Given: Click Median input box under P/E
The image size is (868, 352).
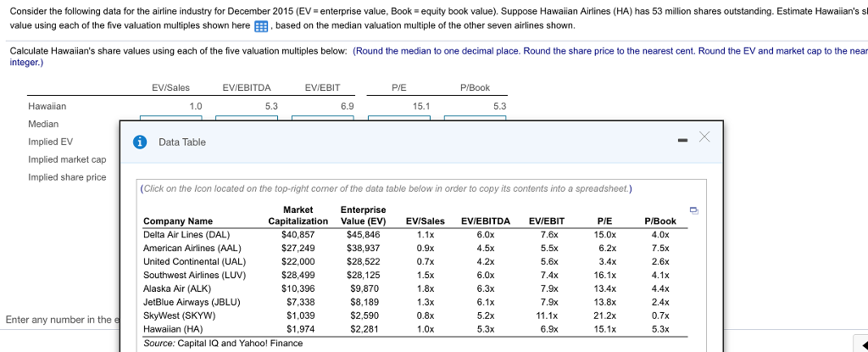Looking at the screenshot, I should pyautogui.click(x=399, y=118).
